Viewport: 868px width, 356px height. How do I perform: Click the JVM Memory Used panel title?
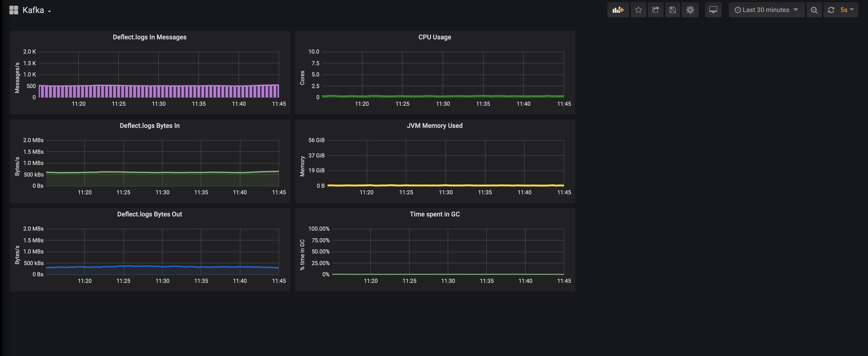pyautogui.click(x=434, y=126)
